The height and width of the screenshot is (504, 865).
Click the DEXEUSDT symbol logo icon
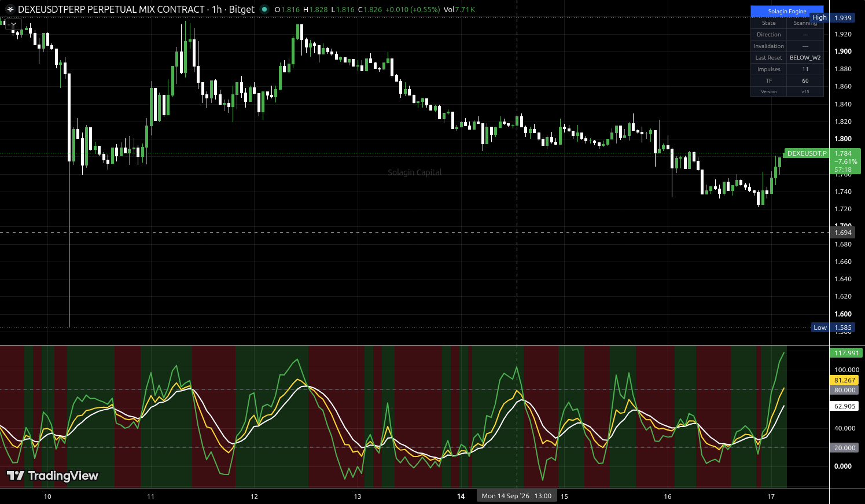[x=10, y=9]
